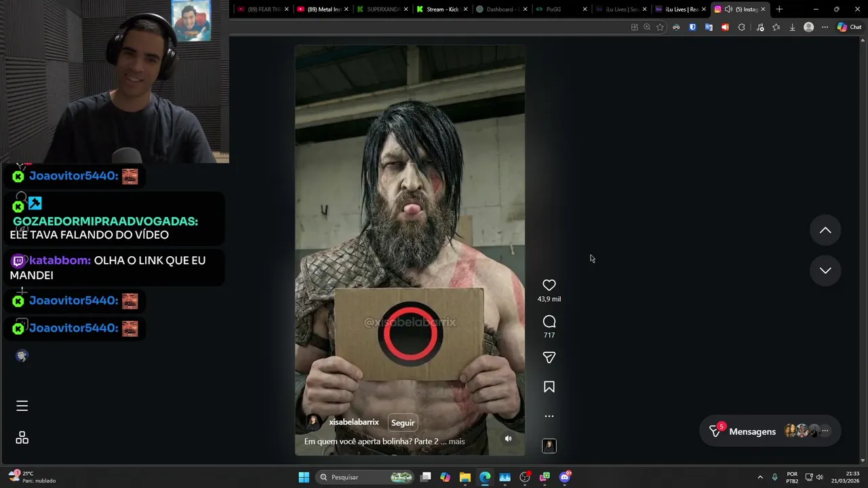Screen dimensions: 868x488
Task: Open Copilot Chat in browser toolbar
Action: 849,27
